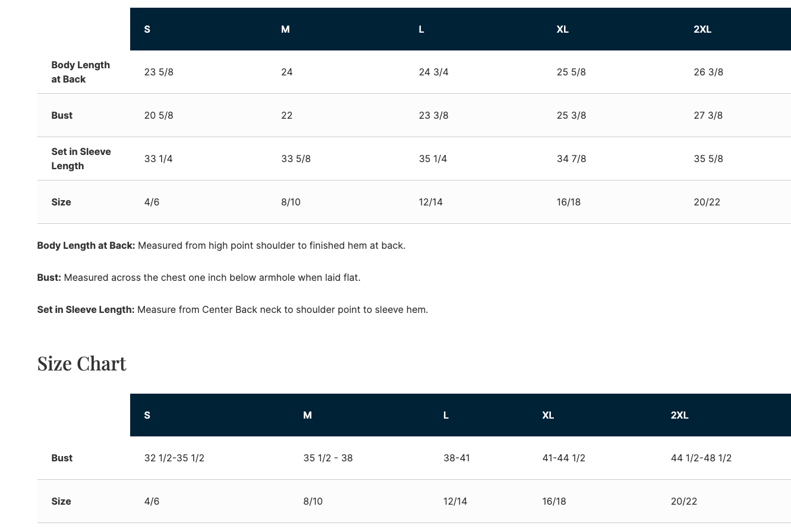791x532 pixels.
Task: Select sleeve length 35 1/4 for size L
Action: point(433,159)
